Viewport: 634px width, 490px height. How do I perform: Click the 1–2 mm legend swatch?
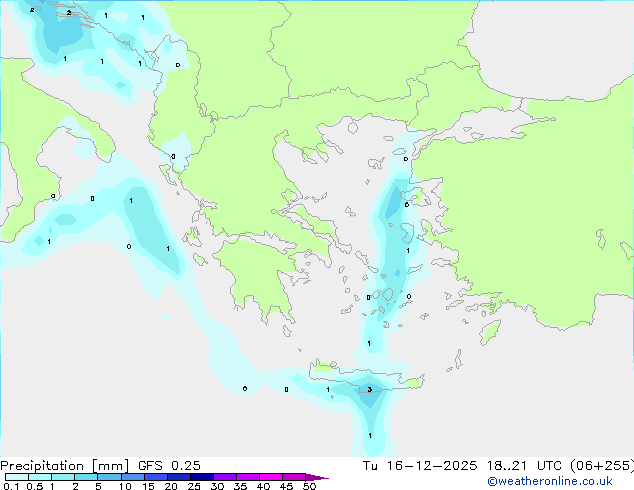(63, 477)
